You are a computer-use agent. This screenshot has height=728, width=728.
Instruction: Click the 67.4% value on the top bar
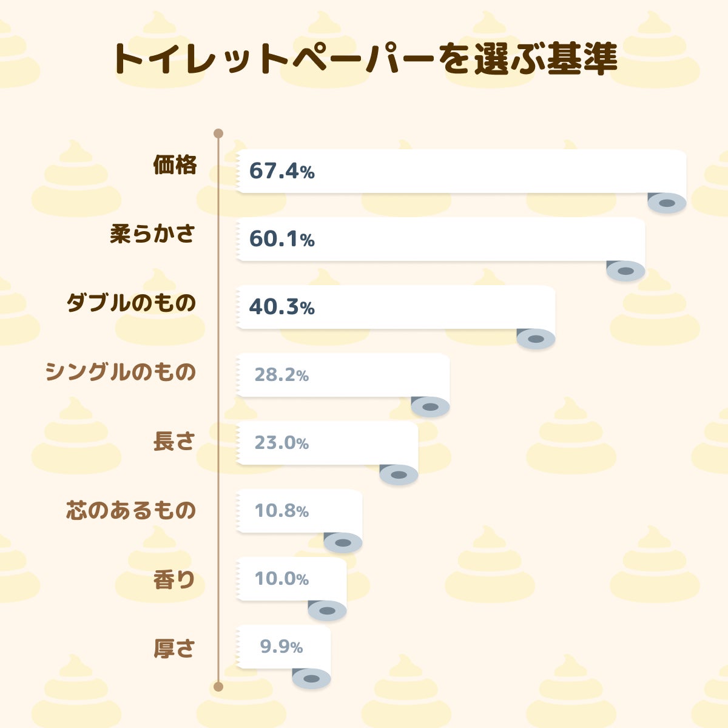281,172
